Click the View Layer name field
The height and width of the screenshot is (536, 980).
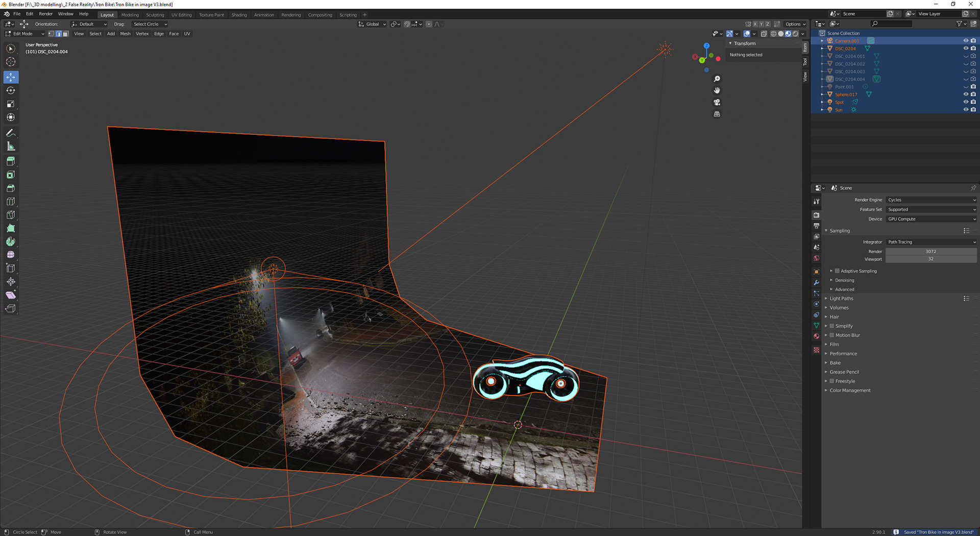(x=938, y=14)
